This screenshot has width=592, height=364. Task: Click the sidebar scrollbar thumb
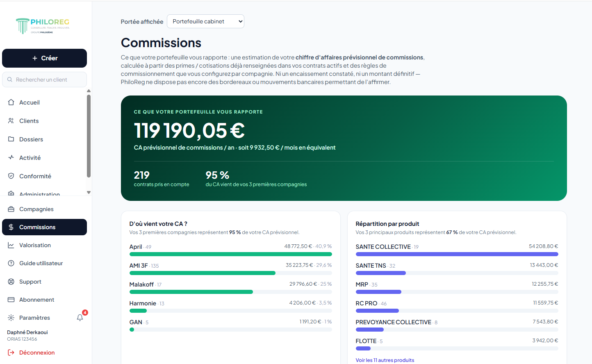coord(89,136)
